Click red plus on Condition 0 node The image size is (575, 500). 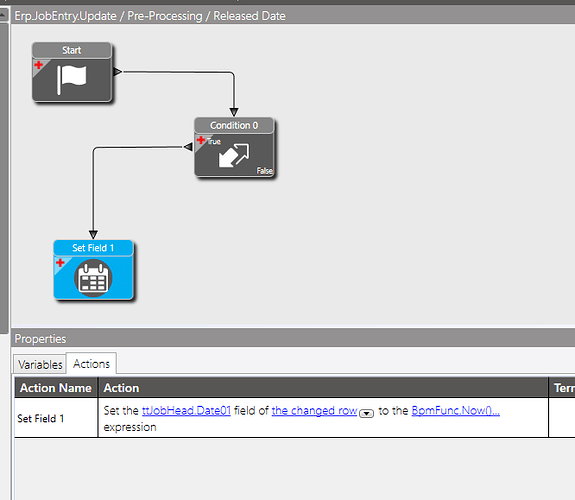[x=201, y=140]
